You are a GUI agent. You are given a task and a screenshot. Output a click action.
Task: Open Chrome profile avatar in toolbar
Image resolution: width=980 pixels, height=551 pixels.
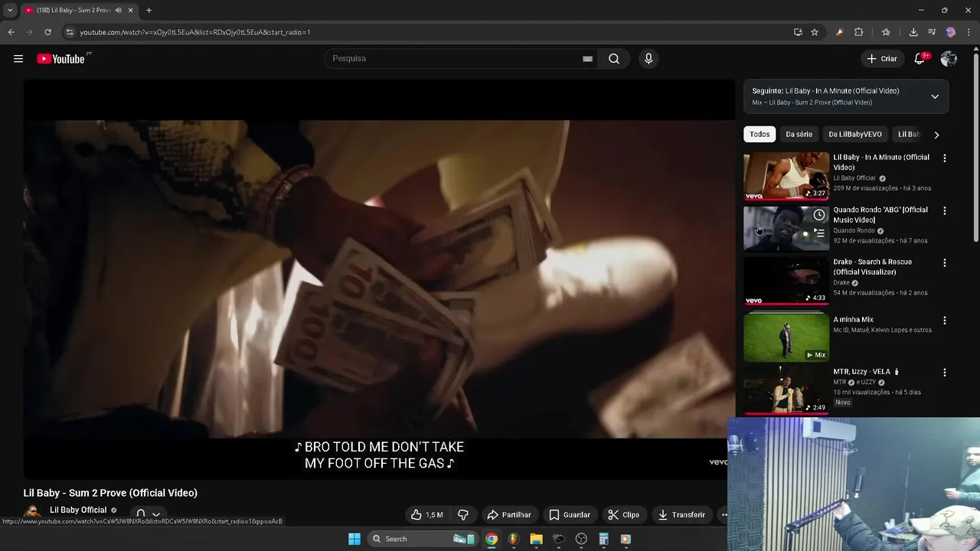(951, 32)
